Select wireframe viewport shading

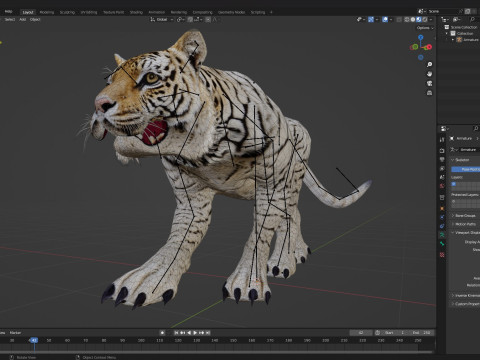coord(407,20)
